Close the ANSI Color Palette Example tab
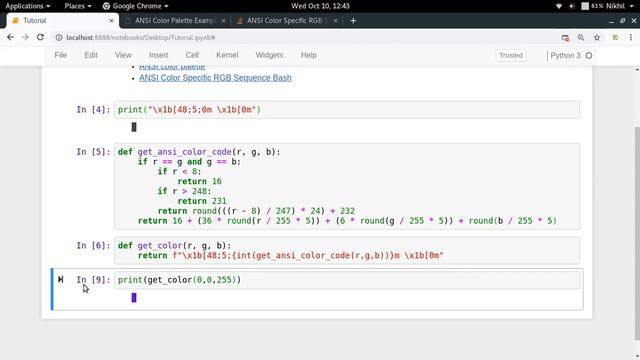The width and height of the screenshot is (640, 360). pos(223,20)
